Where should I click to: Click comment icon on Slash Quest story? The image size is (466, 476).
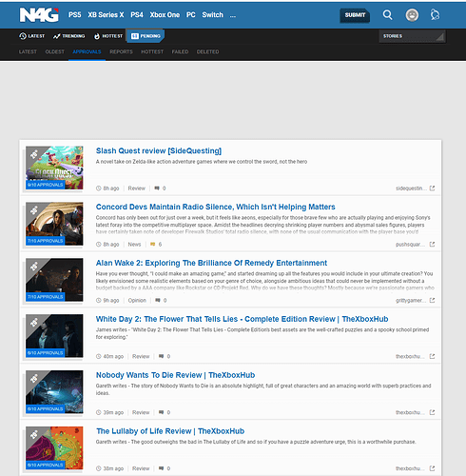click(157, 188)
